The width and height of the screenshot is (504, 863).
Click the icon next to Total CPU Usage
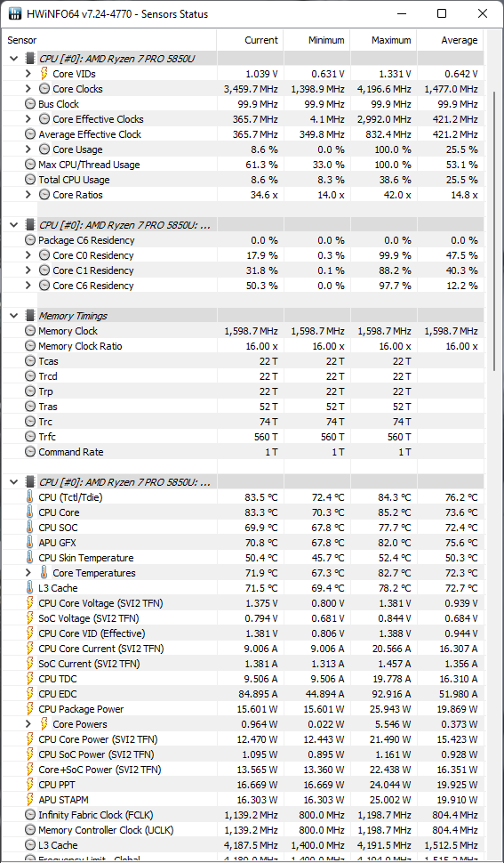(30, 180)
